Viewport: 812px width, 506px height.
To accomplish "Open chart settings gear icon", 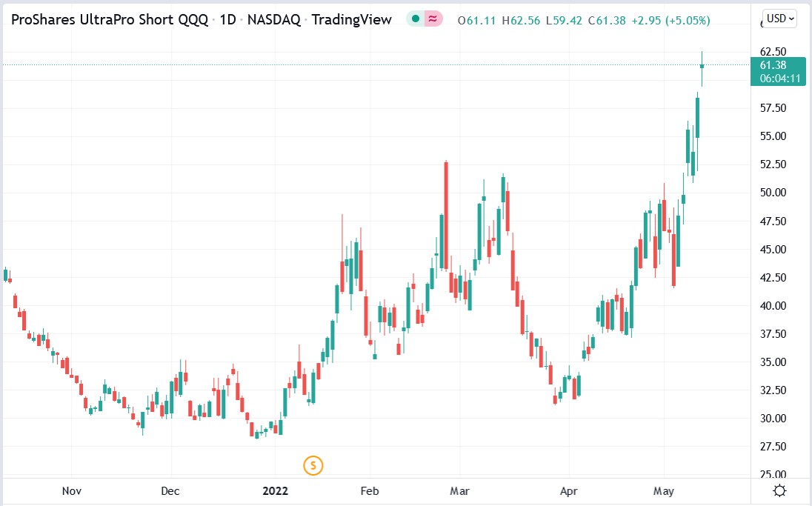I will (x=779, y=490).
